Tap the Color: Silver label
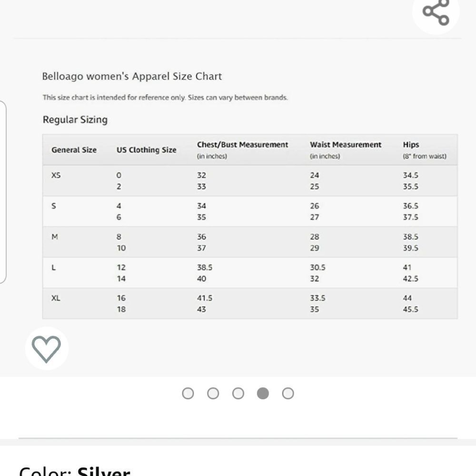 75,471
